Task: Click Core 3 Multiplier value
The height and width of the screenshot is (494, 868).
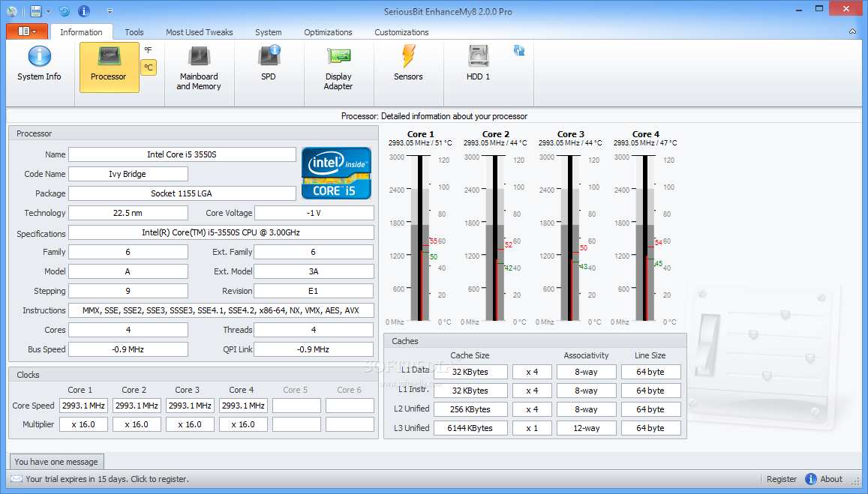Action: [x=190, y=424]
